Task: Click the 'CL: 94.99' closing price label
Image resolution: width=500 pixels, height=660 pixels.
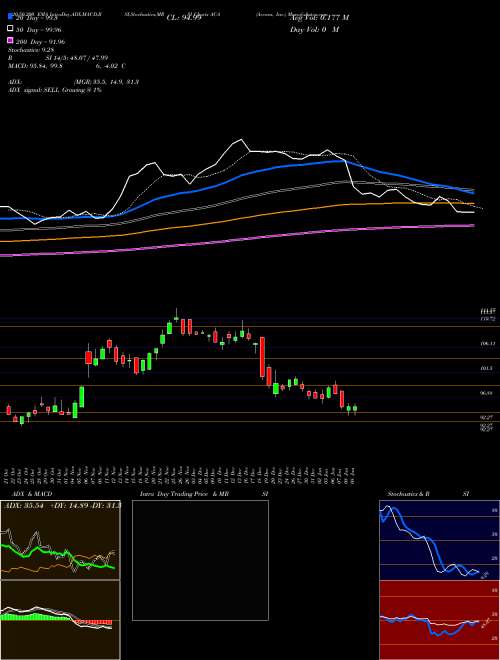Action: (x=184, y=18)
